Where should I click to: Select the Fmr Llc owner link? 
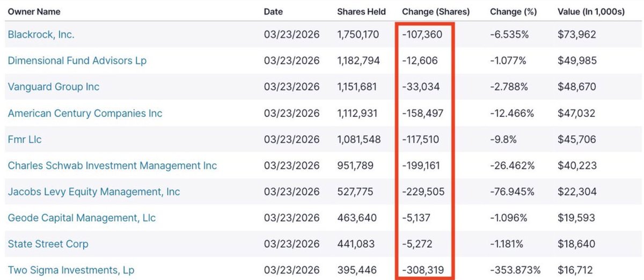point(25,139)
